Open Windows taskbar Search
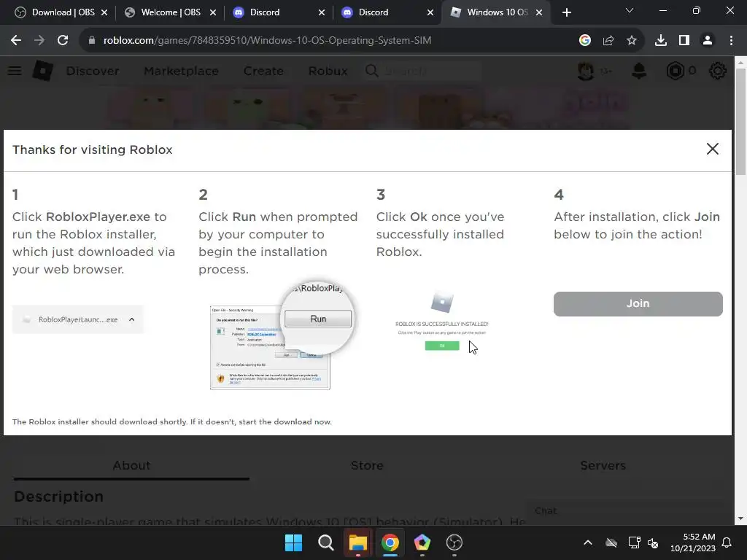 (326, 542)
